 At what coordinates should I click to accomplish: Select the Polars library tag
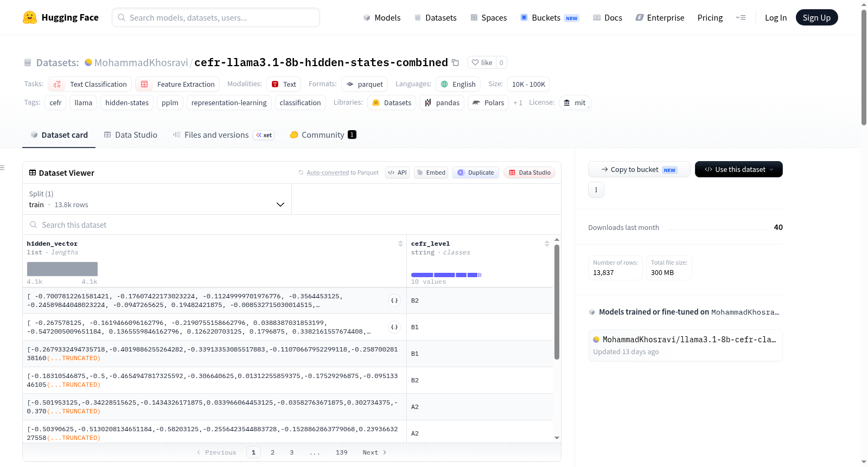coord(488,103)
